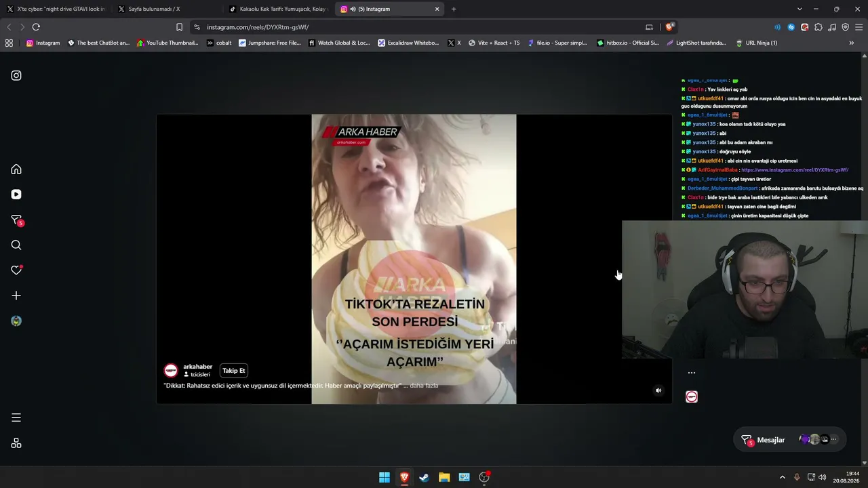Open the cobalt bookmark
The image size is (868, 488).
click(219, 43)
